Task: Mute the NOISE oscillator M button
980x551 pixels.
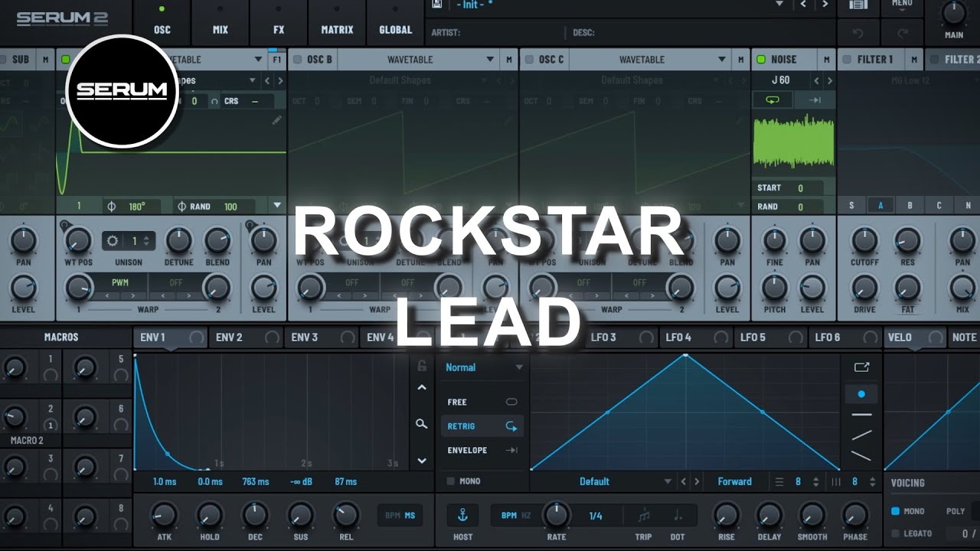Action: click(826, 60)
